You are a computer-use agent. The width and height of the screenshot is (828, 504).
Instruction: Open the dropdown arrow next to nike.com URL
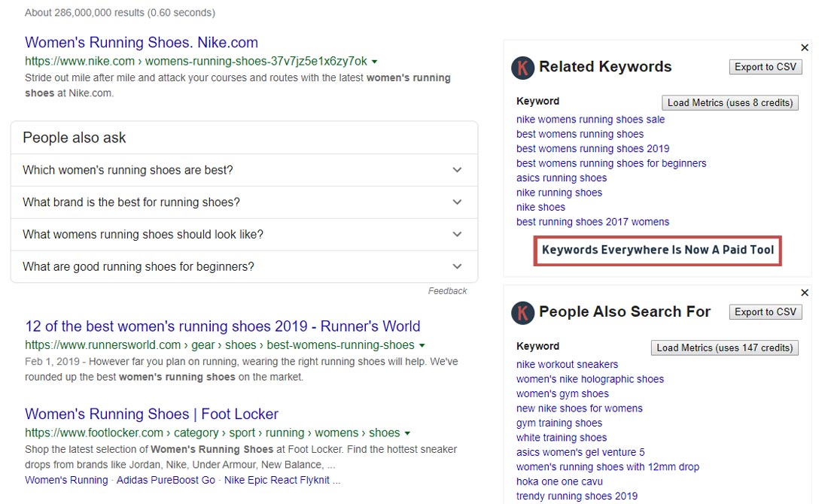[x=374, y=62]
